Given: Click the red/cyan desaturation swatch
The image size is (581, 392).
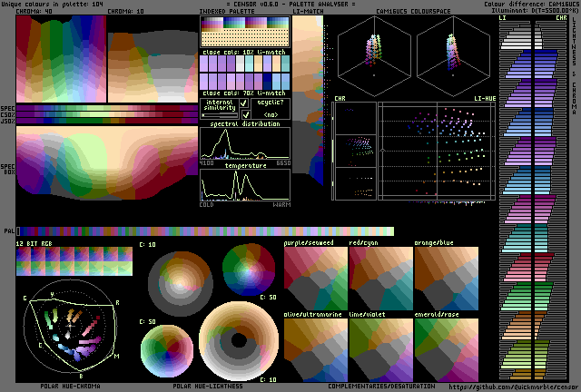Looking at the screenshot, I should pos(380,278).
